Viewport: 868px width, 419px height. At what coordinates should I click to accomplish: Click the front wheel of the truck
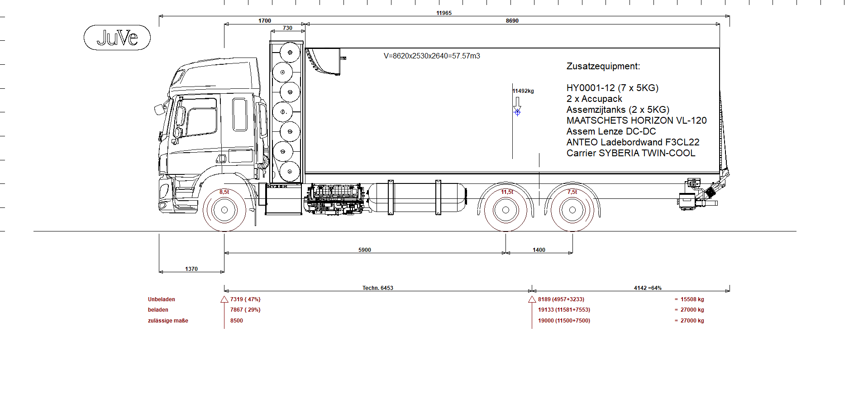click(224, 210)
